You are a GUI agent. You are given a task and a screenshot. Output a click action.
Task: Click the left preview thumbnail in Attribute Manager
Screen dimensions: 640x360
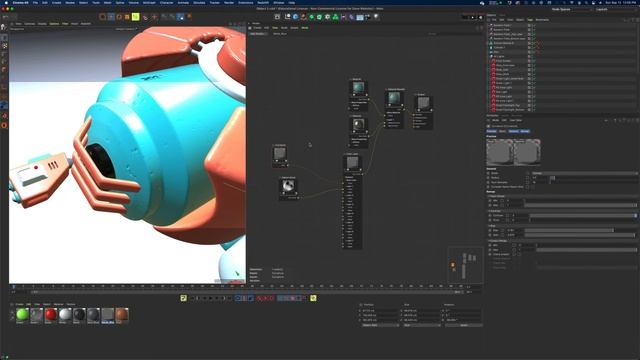coord(500,152)
